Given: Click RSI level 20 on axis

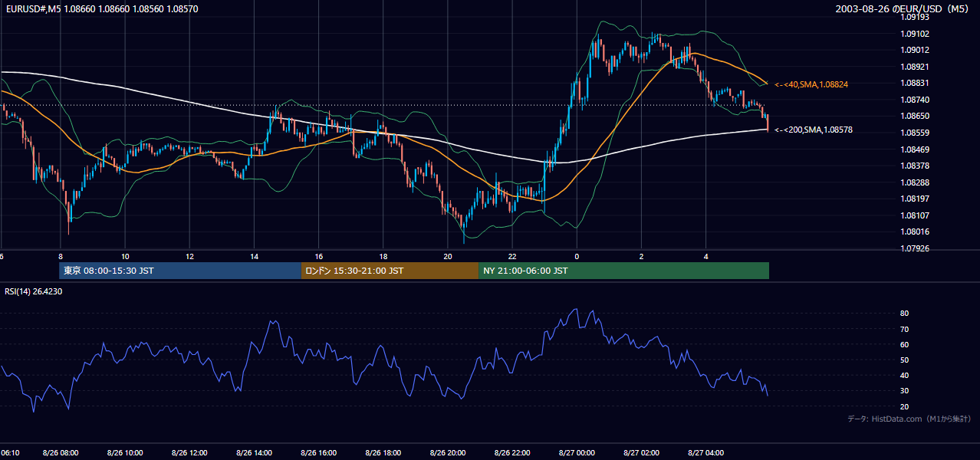Looking at the screenshot, I should click(904, 406).
